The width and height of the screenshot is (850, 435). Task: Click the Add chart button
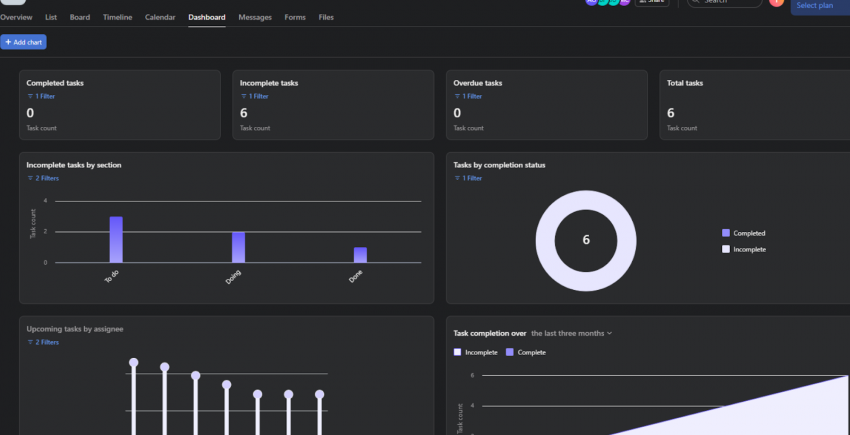[x=24, y=42]
